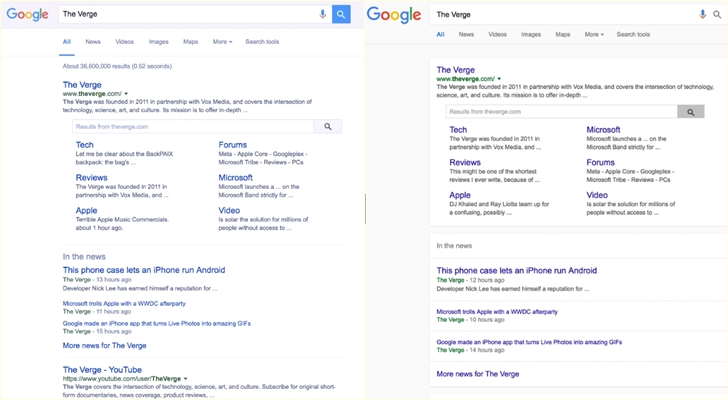The height and width of the screenshot is (400, 728).
Task: Click the gray magnifier button in sitelinks search, right page
Action: [691, 112]
